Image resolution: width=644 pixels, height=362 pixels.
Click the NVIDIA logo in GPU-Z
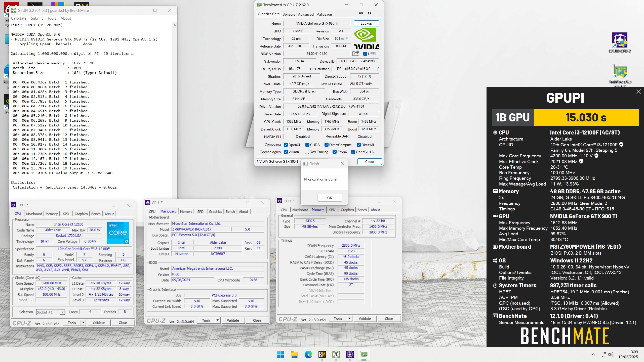[x=366, y=38]
